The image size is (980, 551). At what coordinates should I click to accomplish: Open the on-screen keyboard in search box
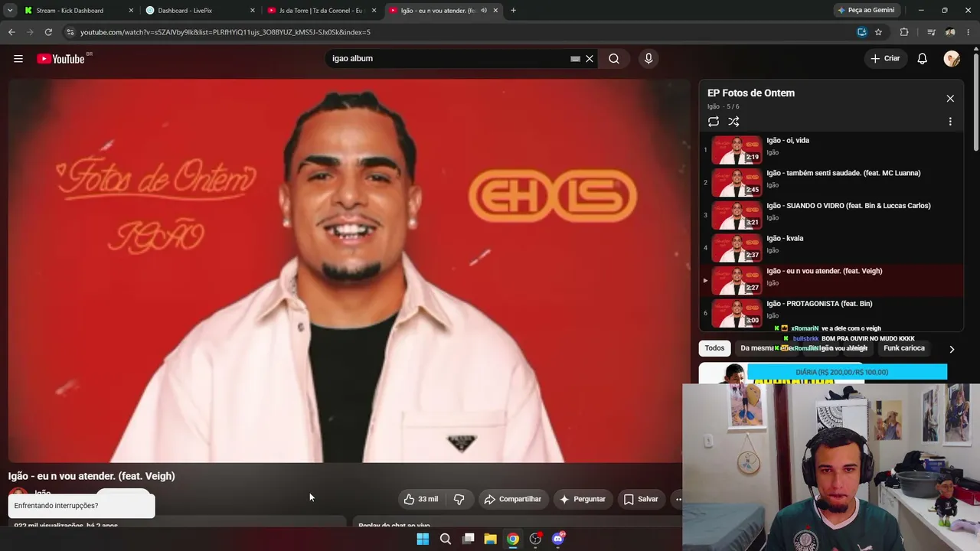(x=575, y=59)
